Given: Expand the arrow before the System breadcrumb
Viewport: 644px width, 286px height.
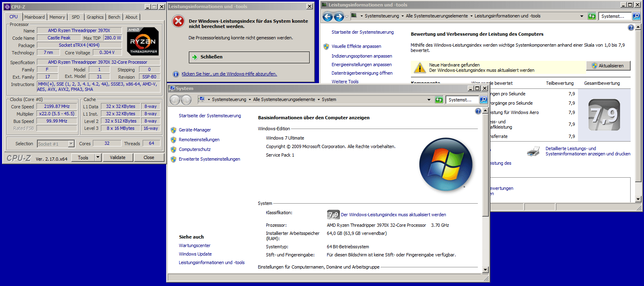Looking at the screenshot, I should [318, 100].
